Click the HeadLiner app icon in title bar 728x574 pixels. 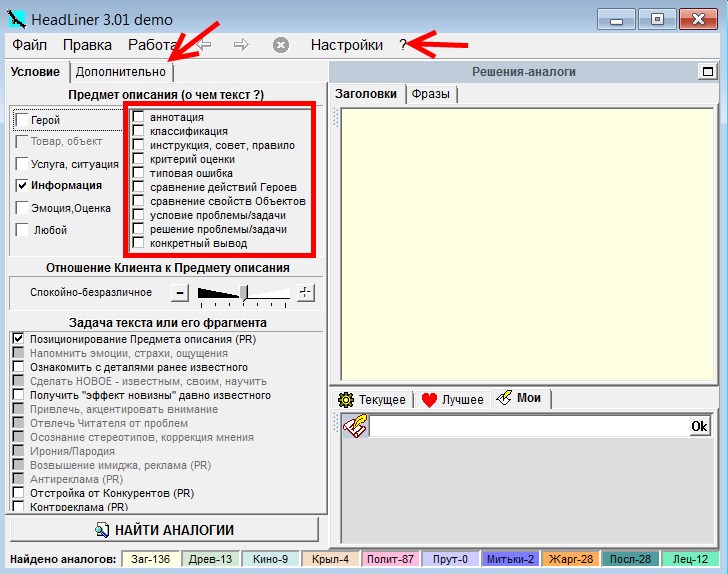[x=17, y=20]
